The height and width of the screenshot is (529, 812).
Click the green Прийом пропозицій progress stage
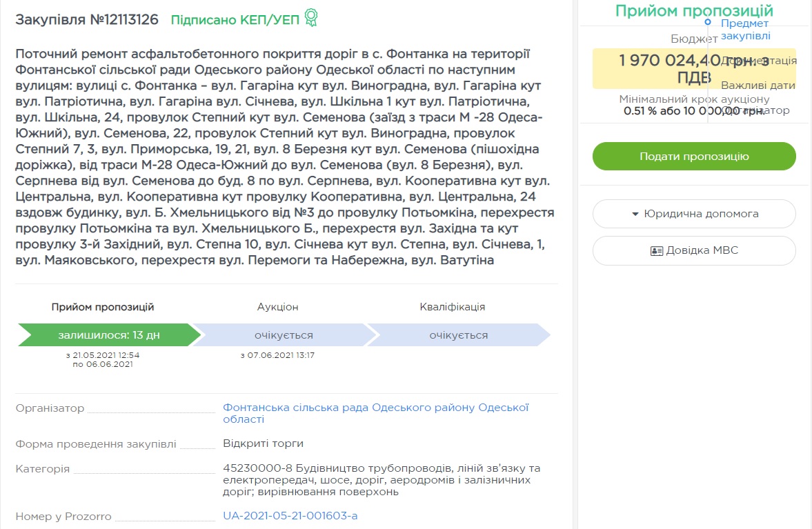pos(109,335)
